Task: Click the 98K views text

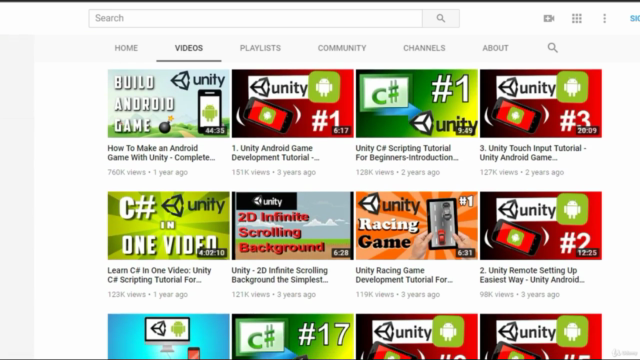Action: coord(497,294)
